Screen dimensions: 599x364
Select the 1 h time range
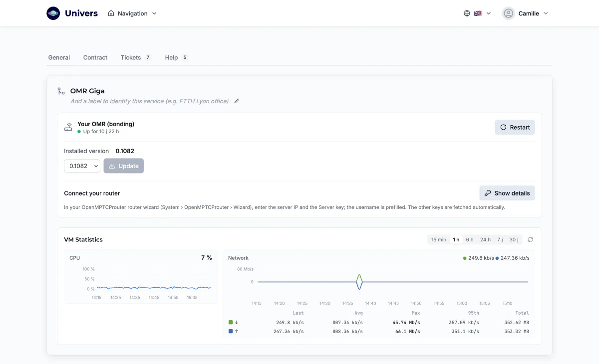[x=456, y=240]
